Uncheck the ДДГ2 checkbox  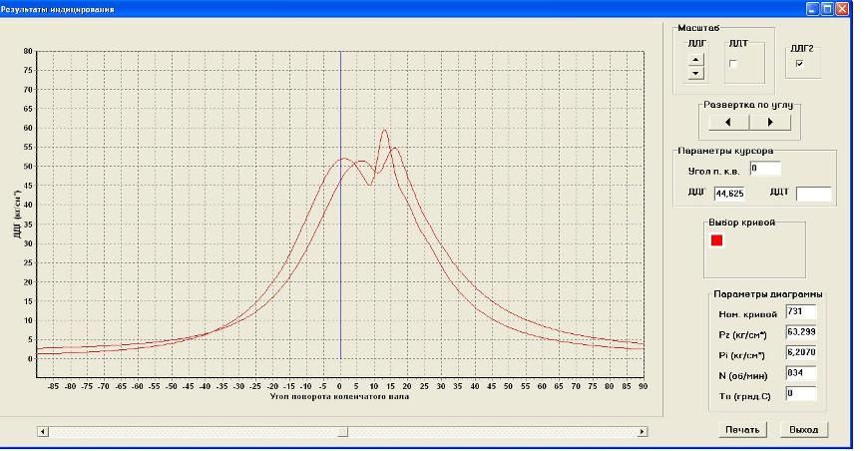click(799, 64)
